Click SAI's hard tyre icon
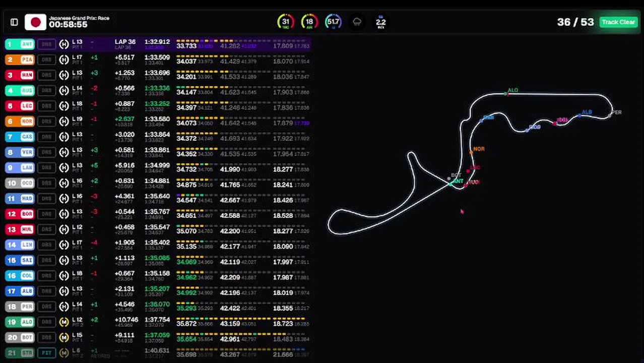 [x=64, y=260]
